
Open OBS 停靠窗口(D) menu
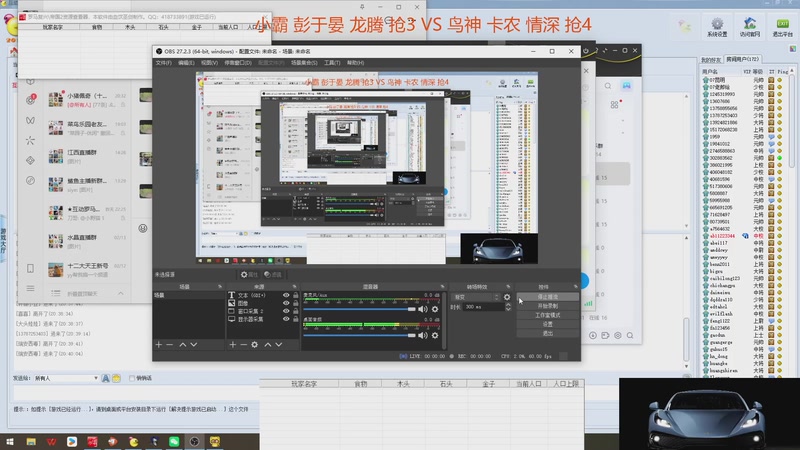[x=238, y=63]
